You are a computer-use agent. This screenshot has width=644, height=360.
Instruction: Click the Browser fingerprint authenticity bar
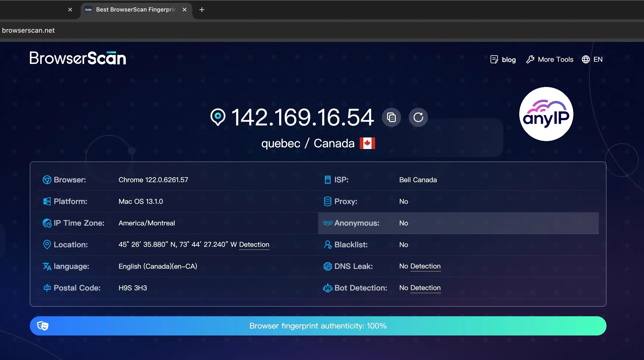coord(318,326)
